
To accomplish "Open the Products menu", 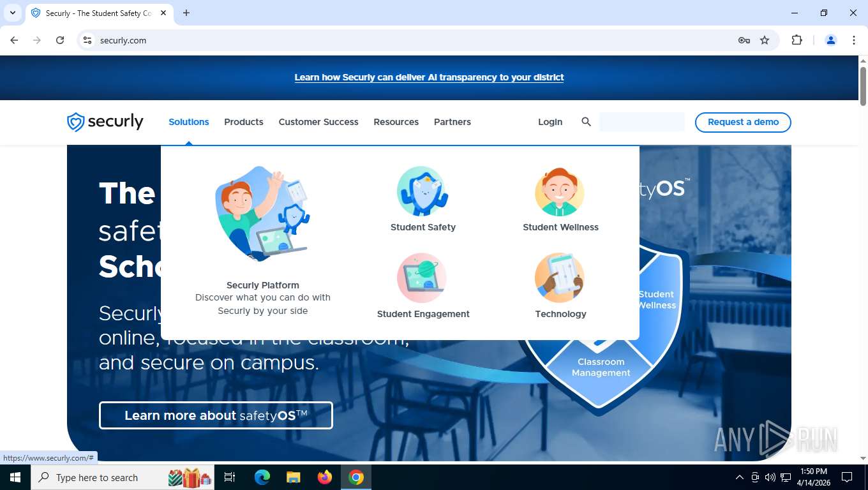I will click(244, 122).
